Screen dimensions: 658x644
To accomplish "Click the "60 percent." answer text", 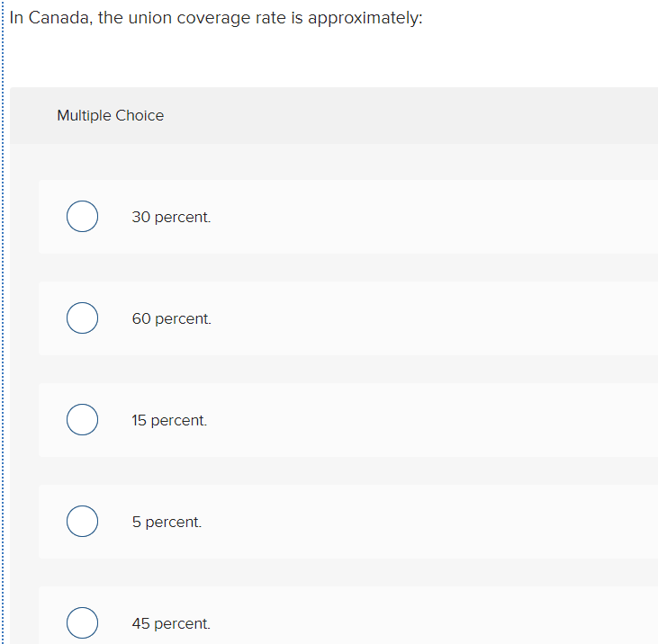I will 171,319.
